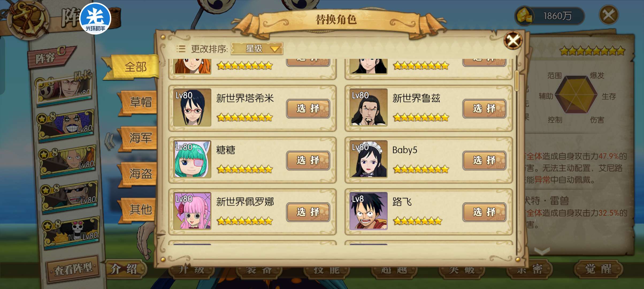Tap 路飞 character portrait
Screen dimensions: 644x289
[368, 211]
